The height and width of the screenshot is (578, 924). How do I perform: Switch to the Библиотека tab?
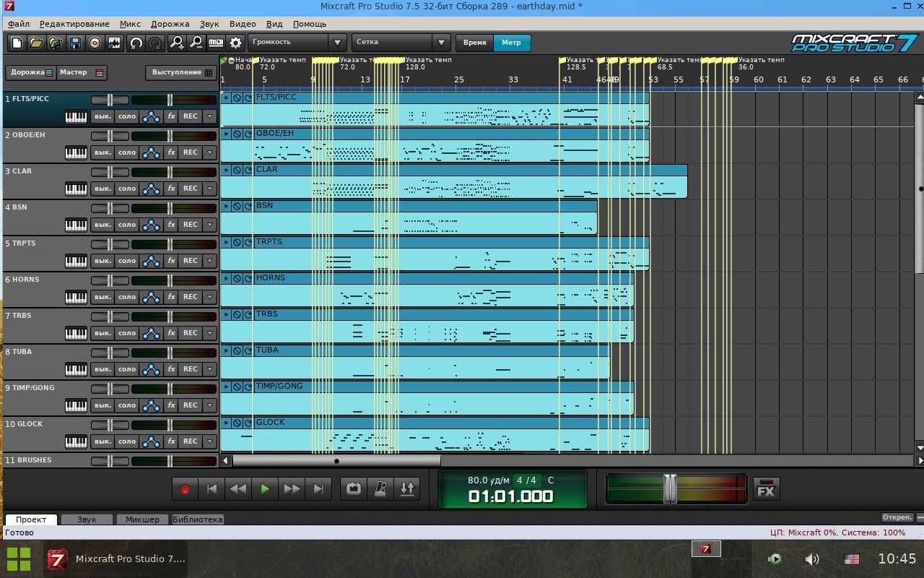coord(198,519)
